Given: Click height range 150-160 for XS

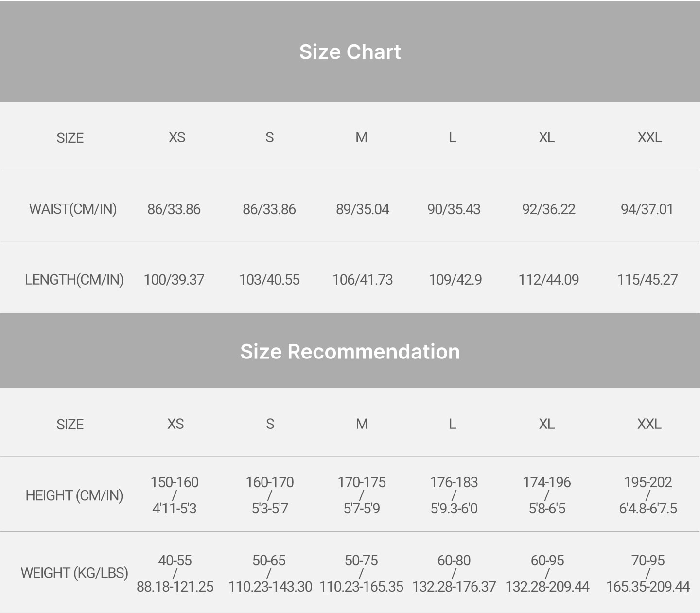Looking at the screenshot, I should [175, 482].
